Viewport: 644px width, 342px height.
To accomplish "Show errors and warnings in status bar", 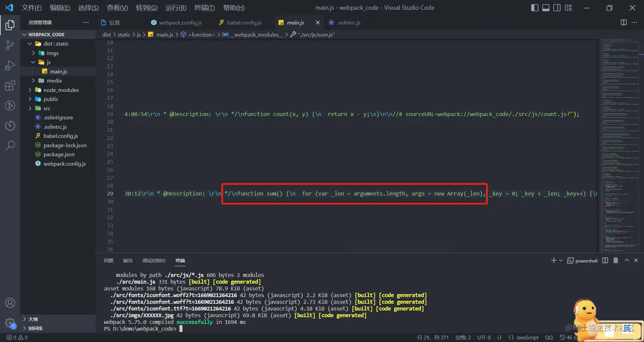I will (17, 337).
